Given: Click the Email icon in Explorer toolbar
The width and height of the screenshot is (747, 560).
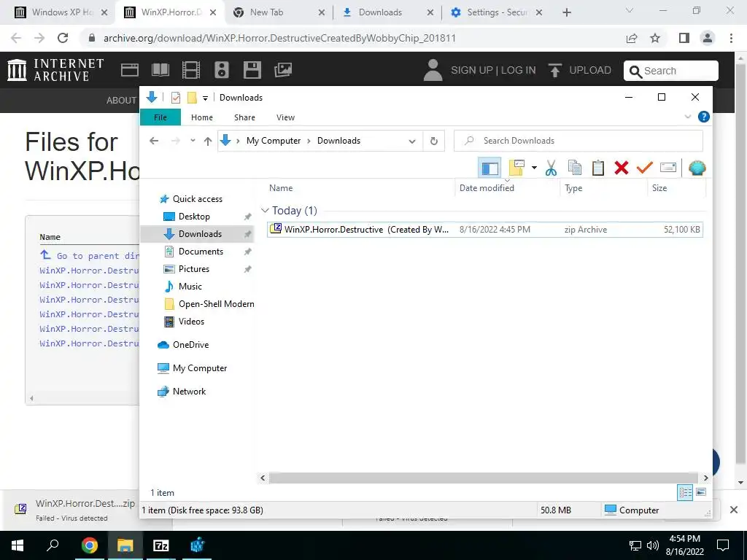Looking at the screenshot, I should coord(668,168).
